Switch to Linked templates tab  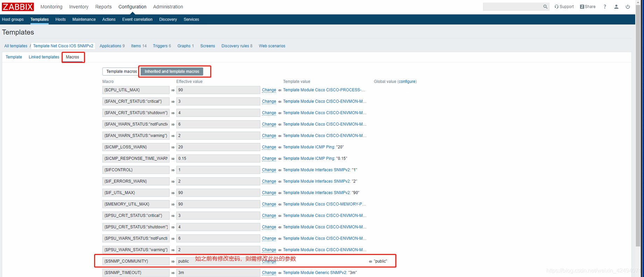(44, 57)
